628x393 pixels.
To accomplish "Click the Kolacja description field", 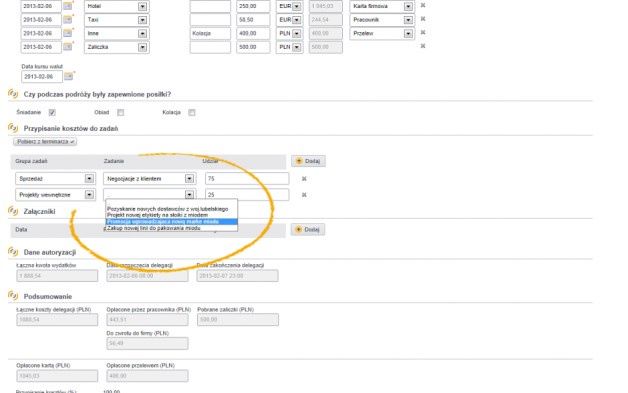I will point(210,33).
